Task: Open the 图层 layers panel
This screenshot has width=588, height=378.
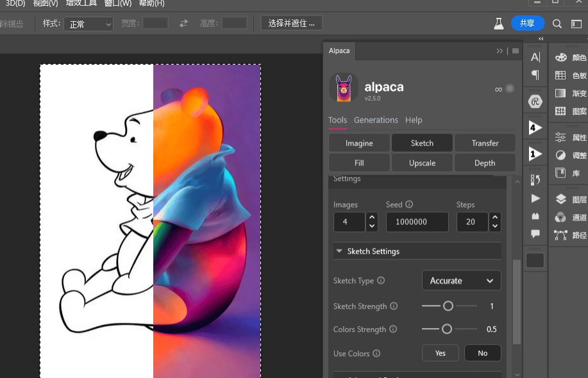Action: pyautogui.click(x=571, y=199)
